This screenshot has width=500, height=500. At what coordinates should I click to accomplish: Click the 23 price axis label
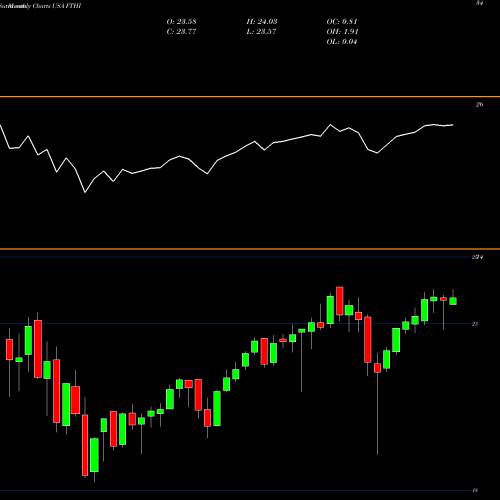tap(475, 324)
